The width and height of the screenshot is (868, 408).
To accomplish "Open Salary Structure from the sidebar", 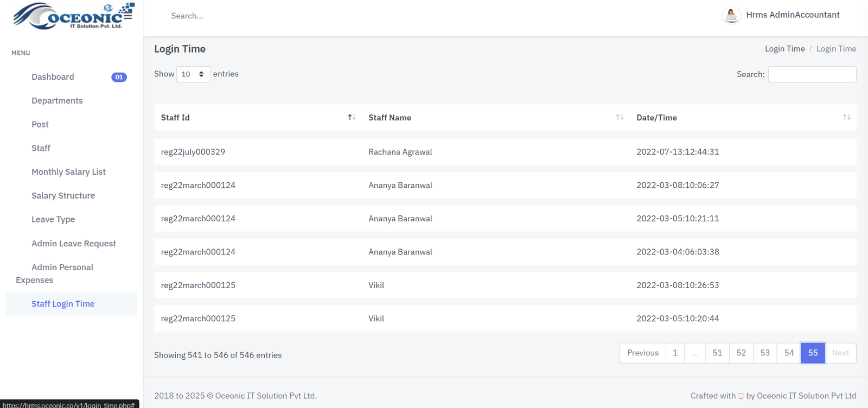I will [x=63, y=196].
